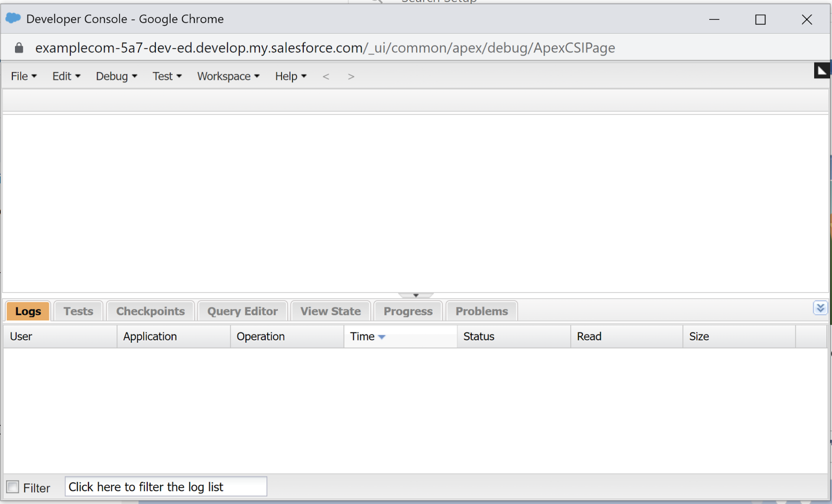Switch to the Checkpoints tab
The image size is (832, 504).
point(150,311)
